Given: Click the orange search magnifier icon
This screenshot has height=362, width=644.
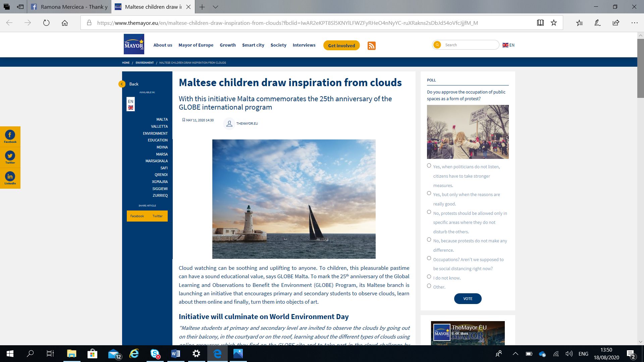Looking at the screenshot, I should coord(437,45).
